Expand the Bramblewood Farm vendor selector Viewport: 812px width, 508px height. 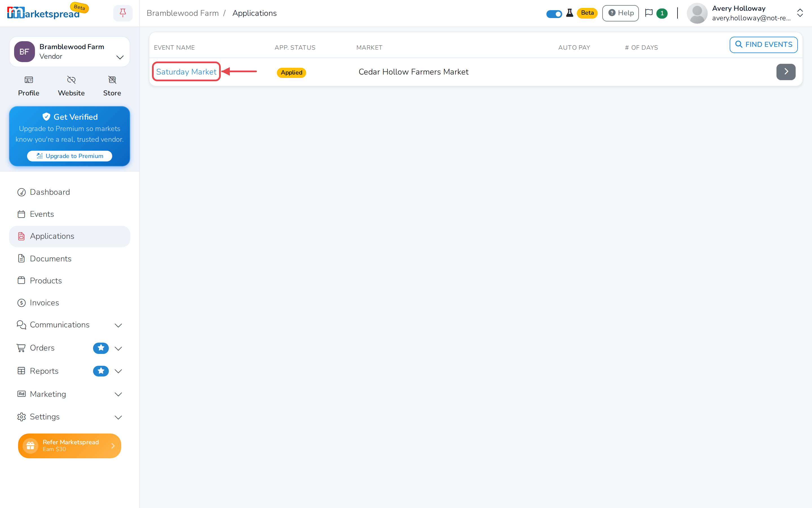tap(69, 52)
